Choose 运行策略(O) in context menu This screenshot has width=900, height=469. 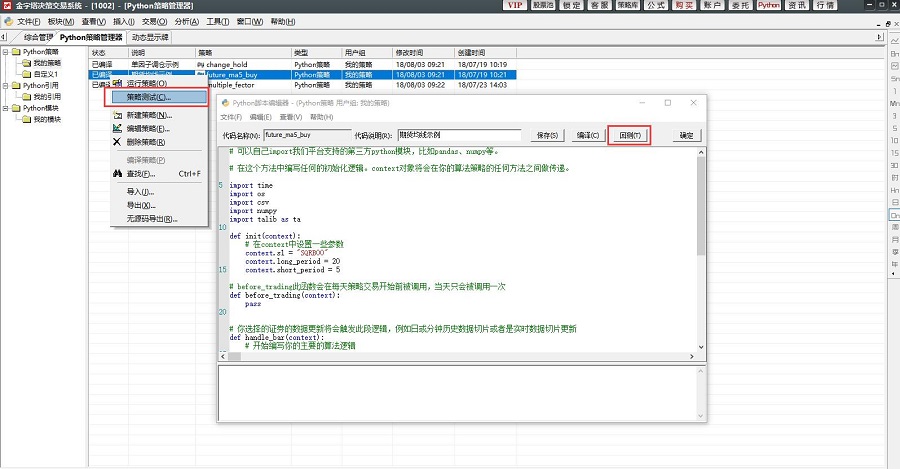(x=159, y=84)
